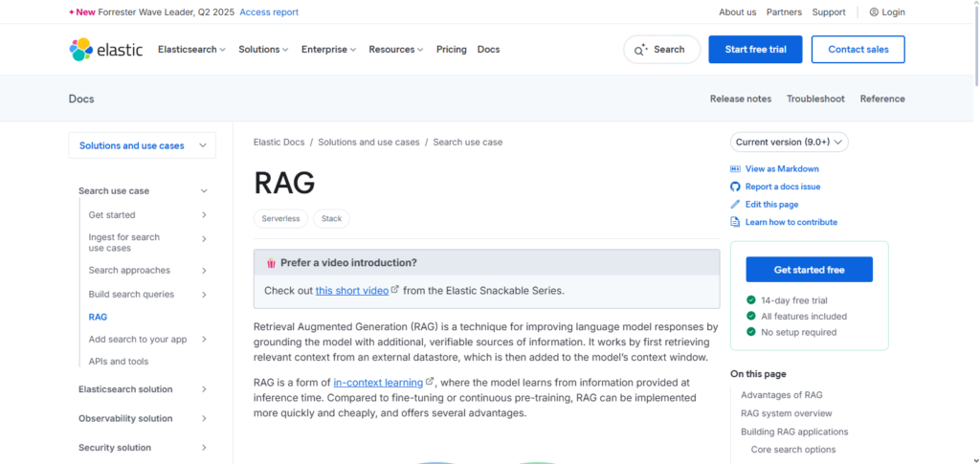Open the in-context learning link
Screen dimensions: 980x464
pyautogui.click(x=378, y=382)
